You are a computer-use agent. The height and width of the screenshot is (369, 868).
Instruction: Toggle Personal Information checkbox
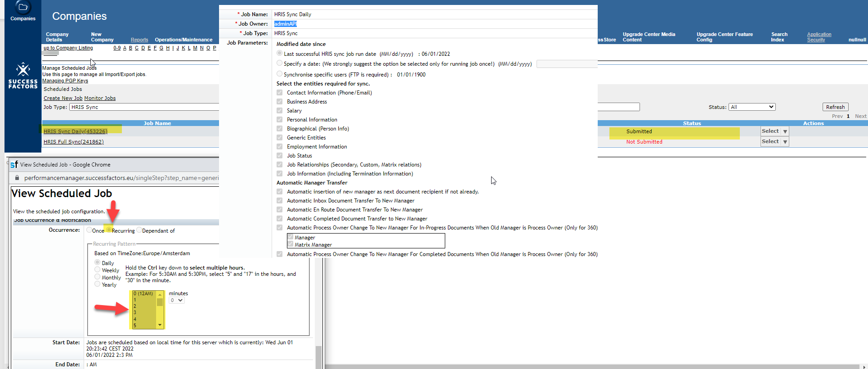coord(279,119)
